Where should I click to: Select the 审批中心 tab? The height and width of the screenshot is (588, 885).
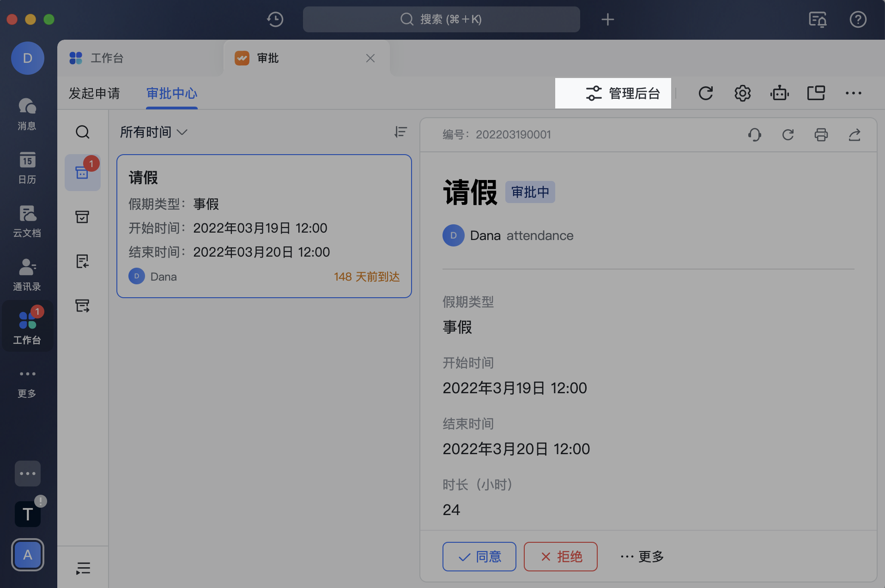172,93
